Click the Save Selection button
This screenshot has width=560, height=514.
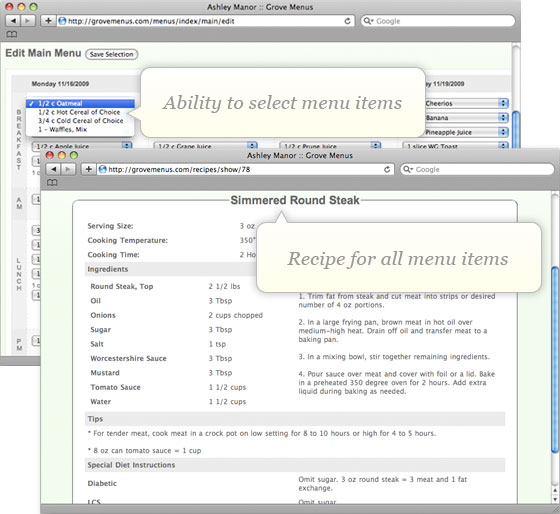[111, 54]
